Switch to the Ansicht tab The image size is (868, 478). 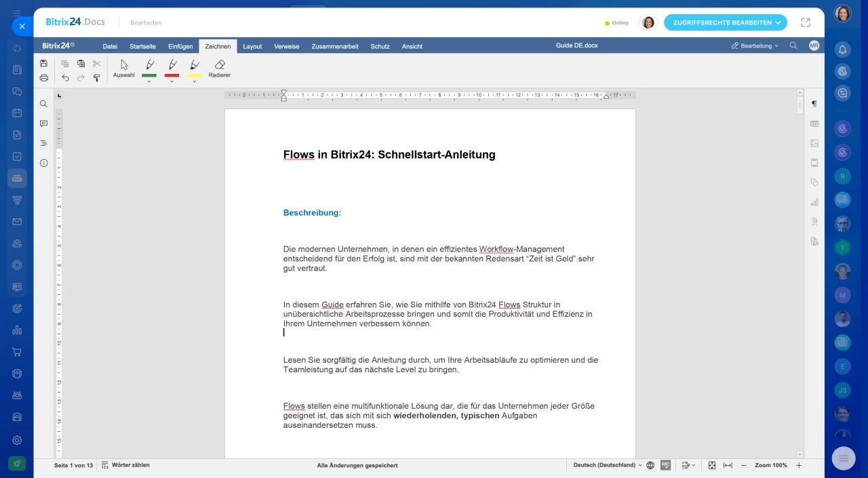412,46
